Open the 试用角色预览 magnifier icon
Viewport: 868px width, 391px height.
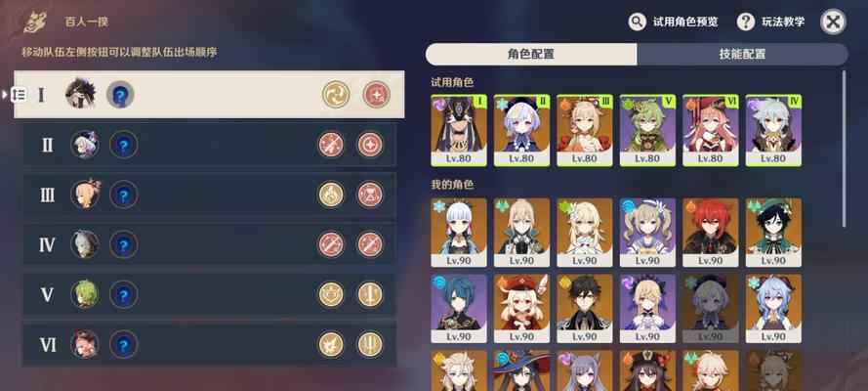(638, 22)
